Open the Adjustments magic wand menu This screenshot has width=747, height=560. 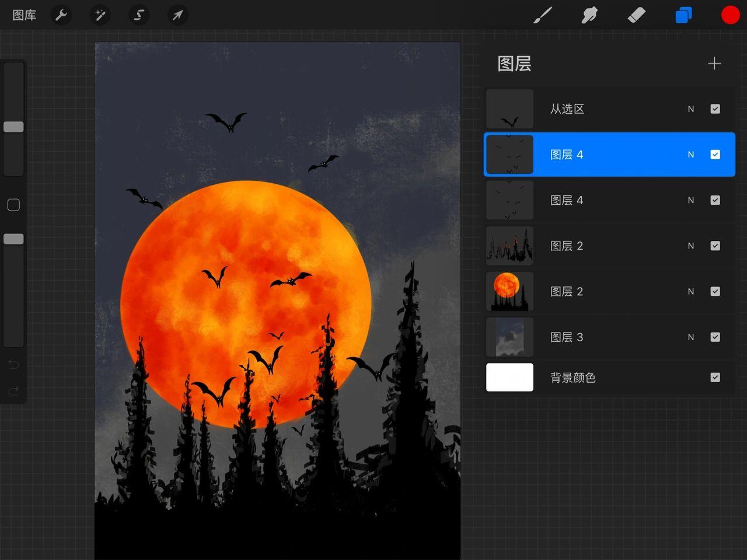point(100,15)
